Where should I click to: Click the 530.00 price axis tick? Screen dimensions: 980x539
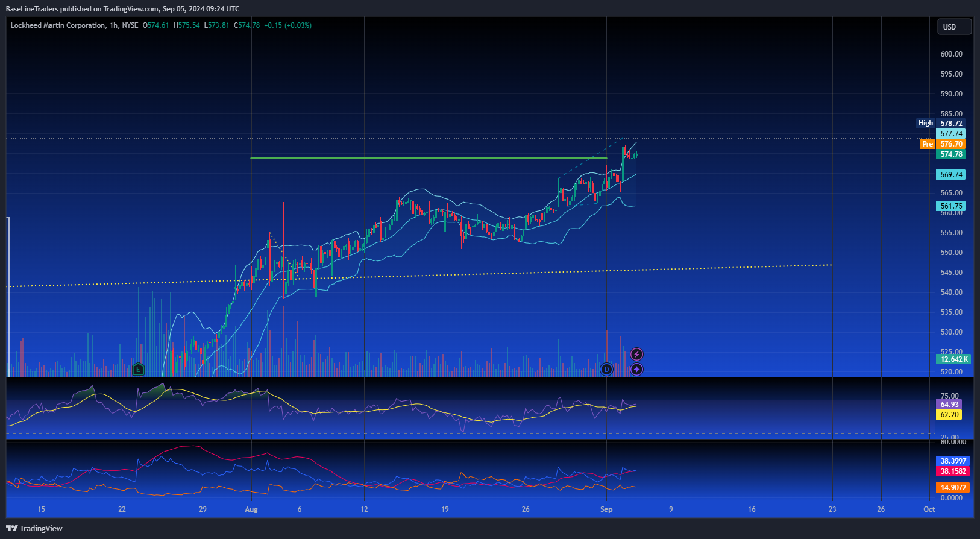(951, 332)
